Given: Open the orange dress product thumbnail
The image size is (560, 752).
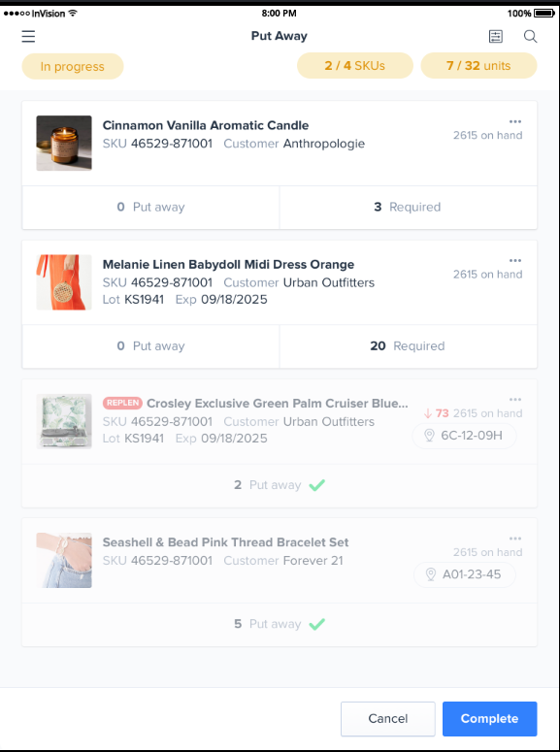Looking at the screenshot, I should (x=64, y=282).
